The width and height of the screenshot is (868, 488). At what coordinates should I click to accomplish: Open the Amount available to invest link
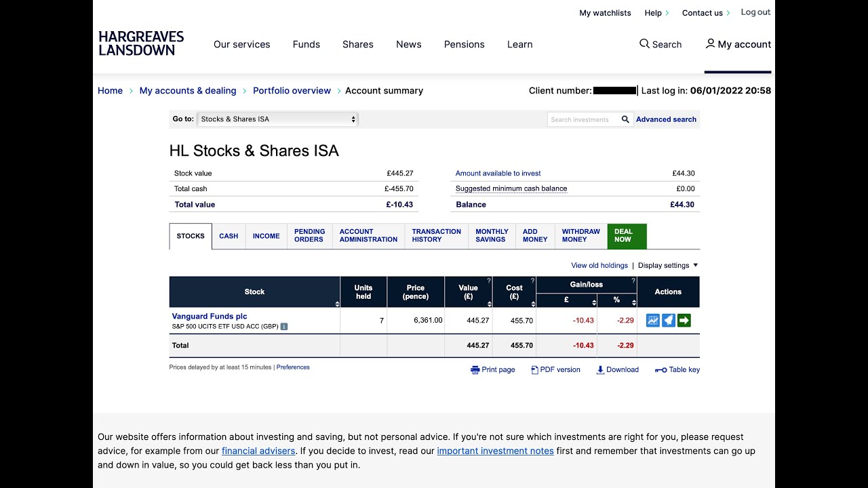click(x=498, y=174)
